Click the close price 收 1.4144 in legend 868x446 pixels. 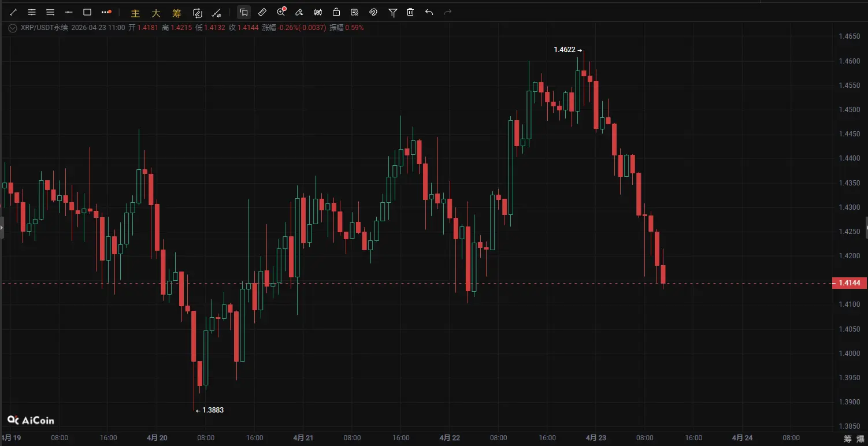pos(244,28)
